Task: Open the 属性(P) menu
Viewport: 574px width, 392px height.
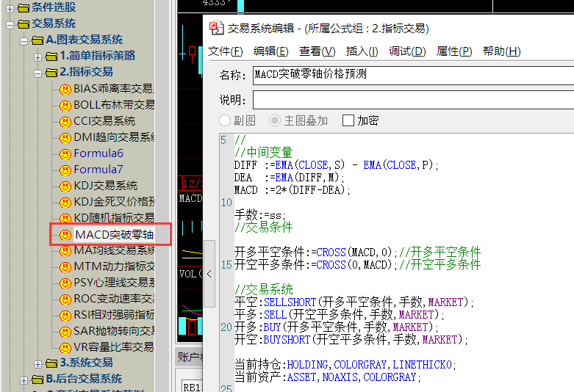Action: point(454,51)
